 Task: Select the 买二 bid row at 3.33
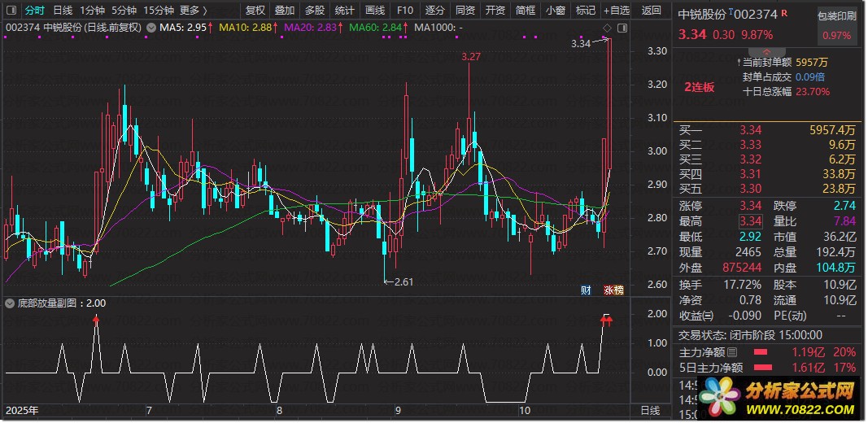(766, 145)
